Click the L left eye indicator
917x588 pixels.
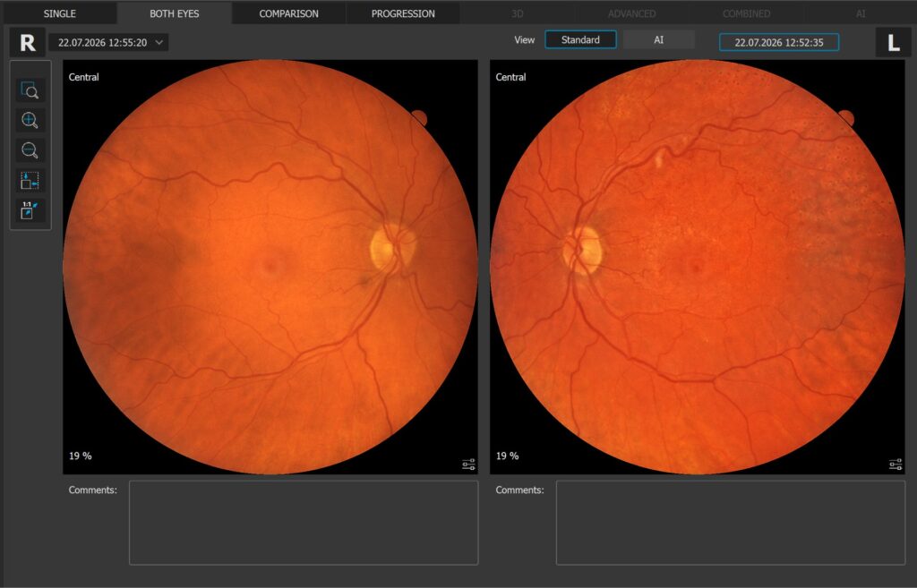tap(893, 43)
